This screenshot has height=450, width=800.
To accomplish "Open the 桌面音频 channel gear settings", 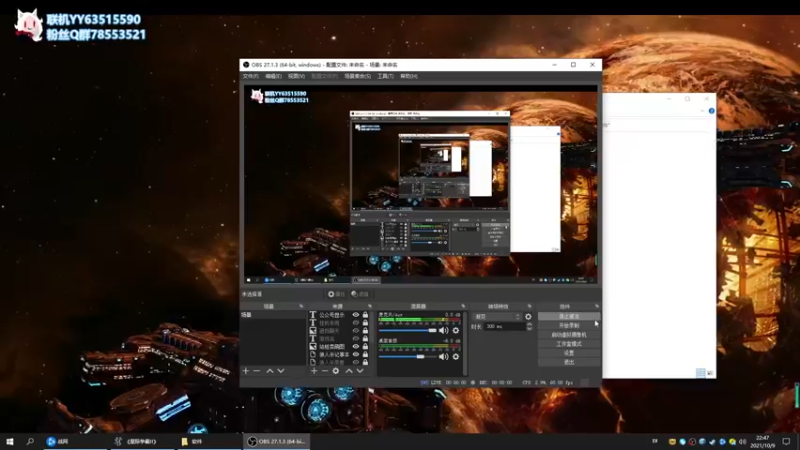I will pos(456,357).
